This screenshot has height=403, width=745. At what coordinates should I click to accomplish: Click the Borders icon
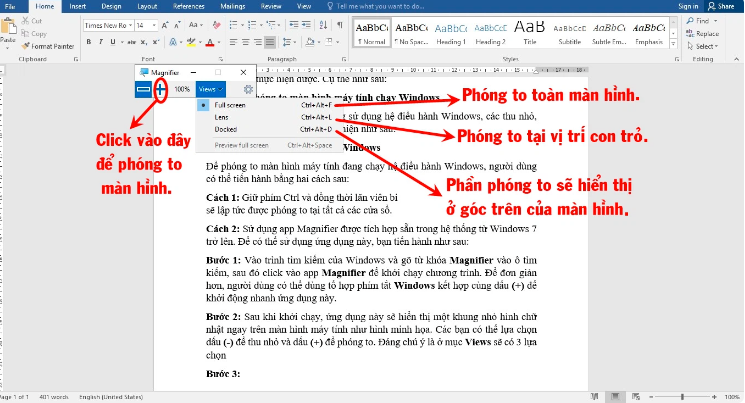(329, 42)
